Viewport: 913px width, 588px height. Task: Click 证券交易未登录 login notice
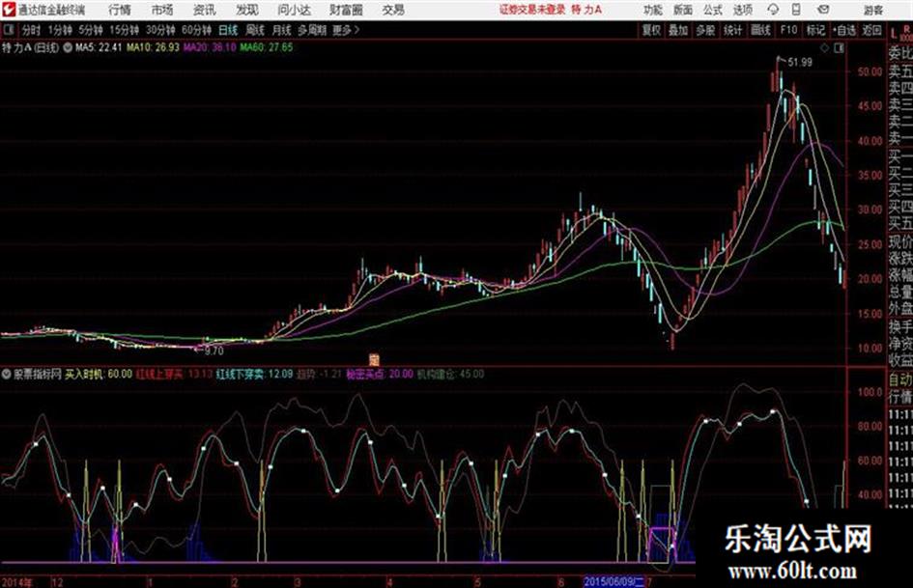click(x=532, y=10)
